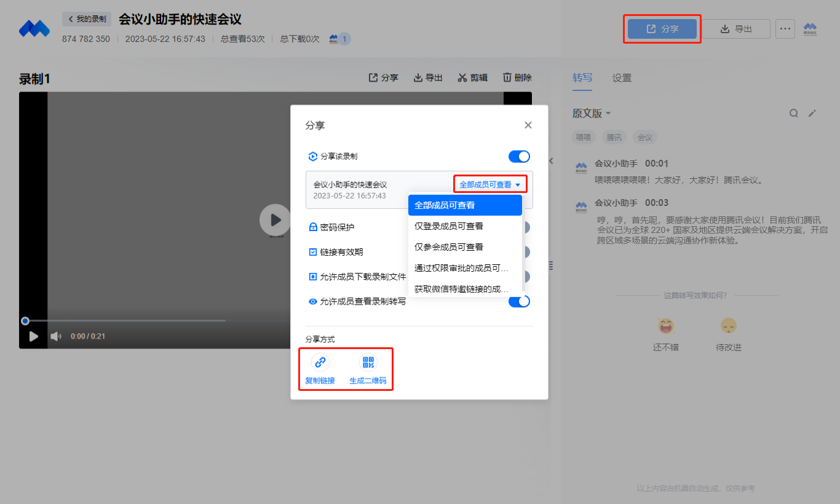Select 获取微信特邀链接的成… option

coord(465,288)
